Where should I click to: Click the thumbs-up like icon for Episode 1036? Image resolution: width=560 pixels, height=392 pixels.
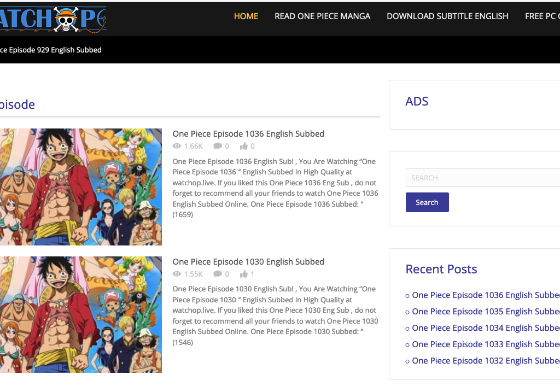coord(244,146)
